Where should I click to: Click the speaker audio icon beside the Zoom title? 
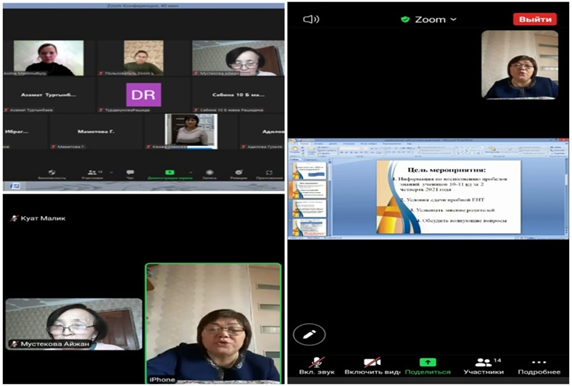click(x=311, y=19)
